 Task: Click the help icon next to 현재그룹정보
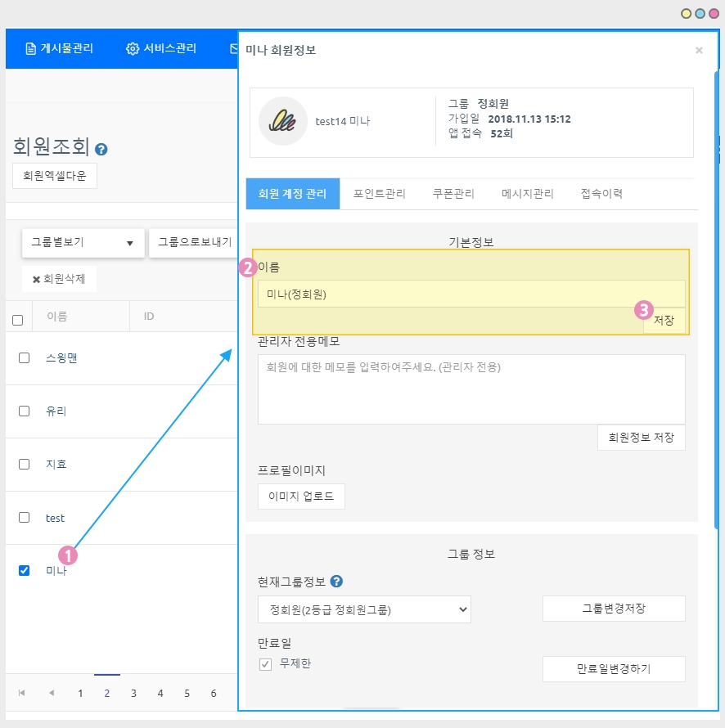[x=336, y=582]
